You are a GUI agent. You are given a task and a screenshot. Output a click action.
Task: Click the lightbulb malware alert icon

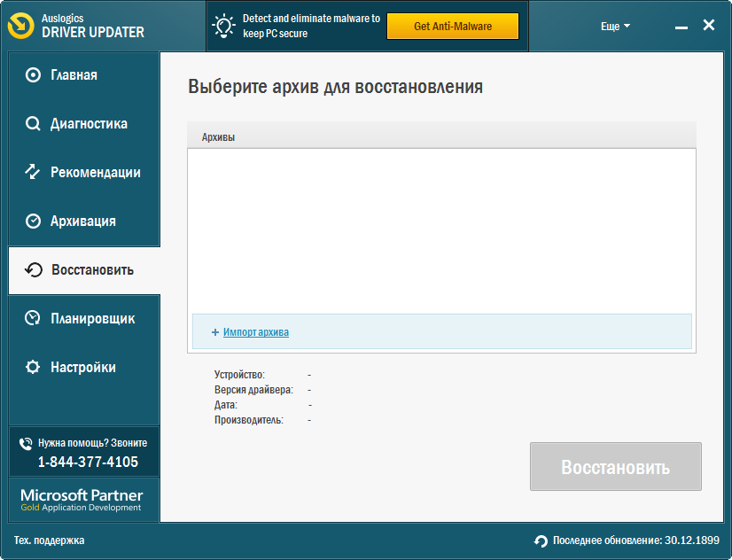[x=223, y=27]
